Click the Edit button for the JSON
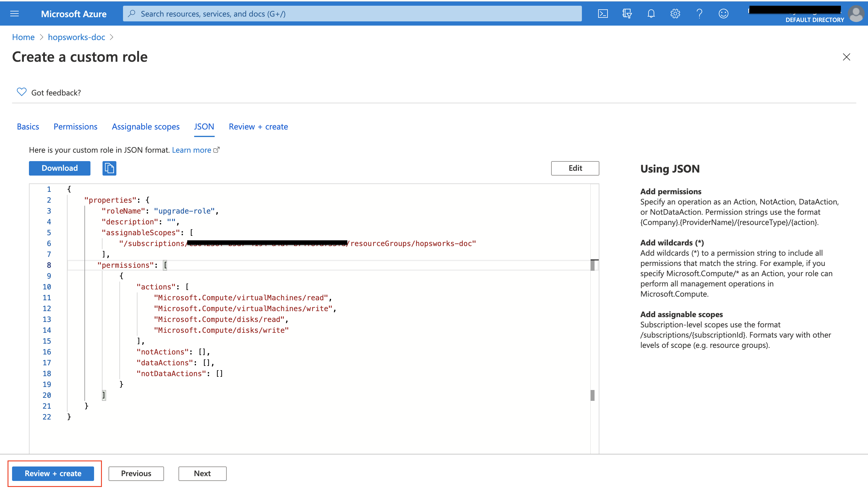This screenshot has height=496, width=868. 575,168
